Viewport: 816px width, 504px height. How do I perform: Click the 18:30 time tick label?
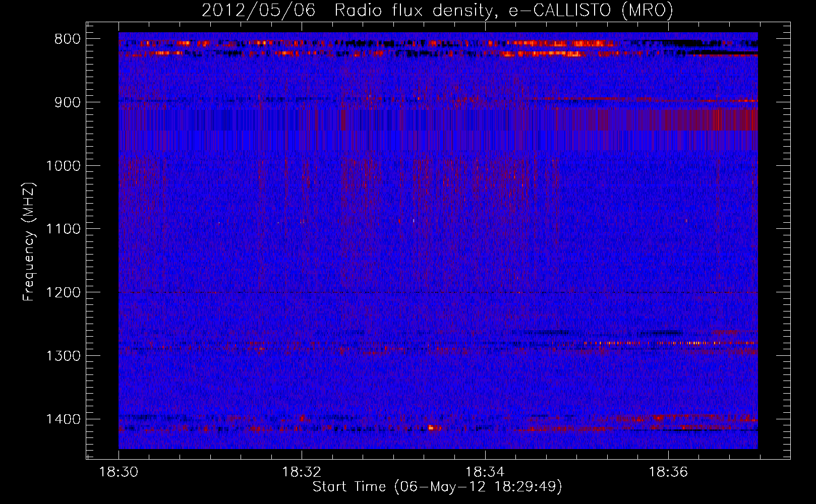119,472
